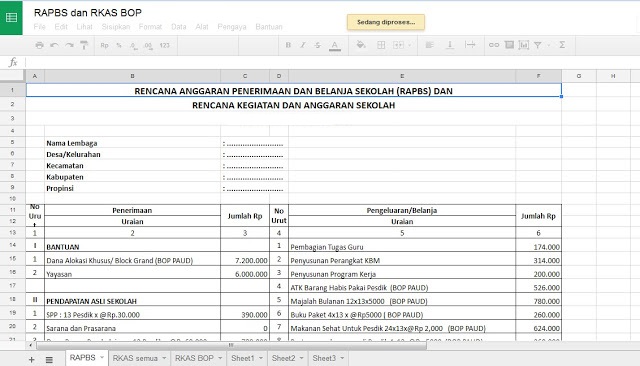Open the merge cells dropdown arrow
Viewport: 640px width, 366px height.
point(409,45)
